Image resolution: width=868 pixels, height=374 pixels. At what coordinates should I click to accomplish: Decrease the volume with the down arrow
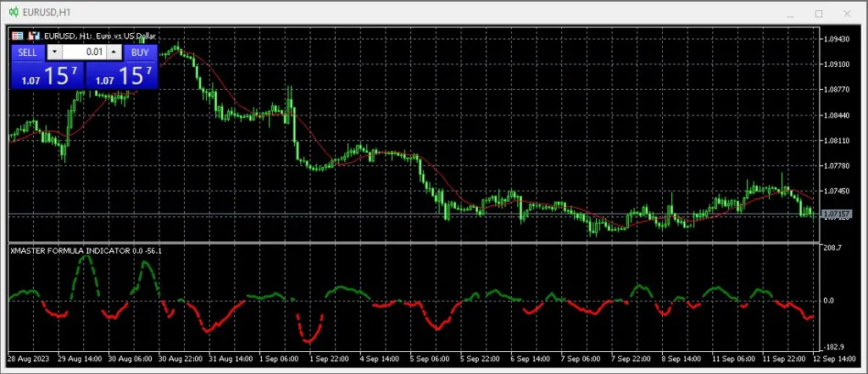point(54,53)
